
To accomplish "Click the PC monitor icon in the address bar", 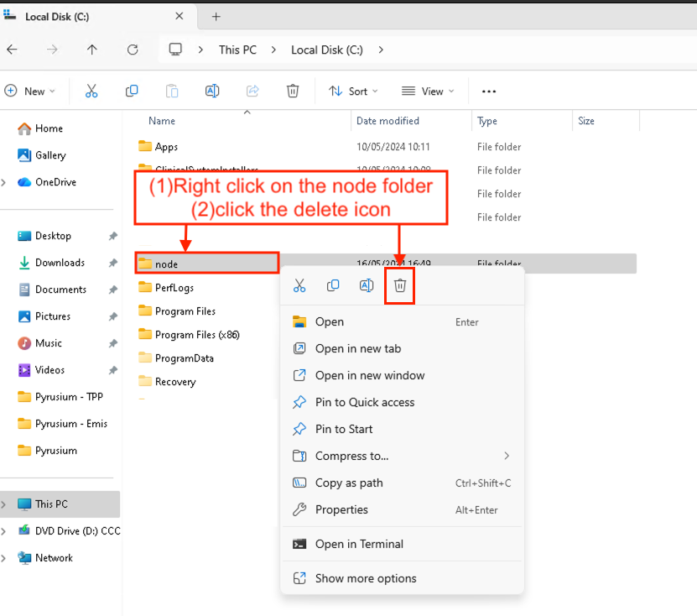I will 175,50.
